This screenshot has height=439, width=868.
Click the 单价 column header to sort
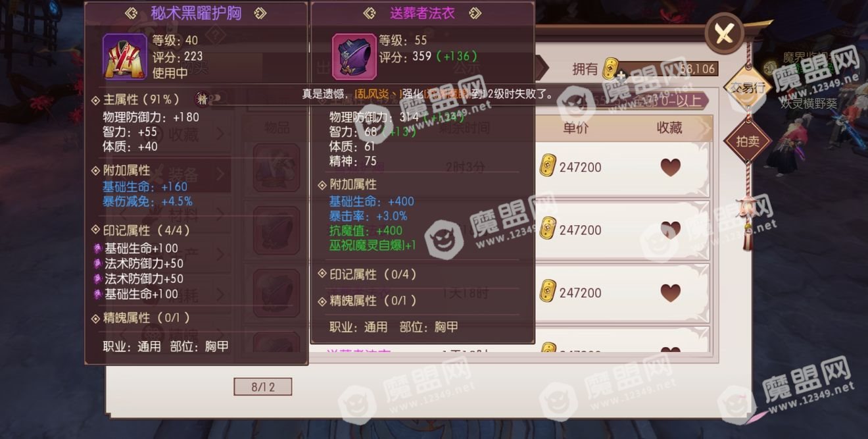[576, 128]
